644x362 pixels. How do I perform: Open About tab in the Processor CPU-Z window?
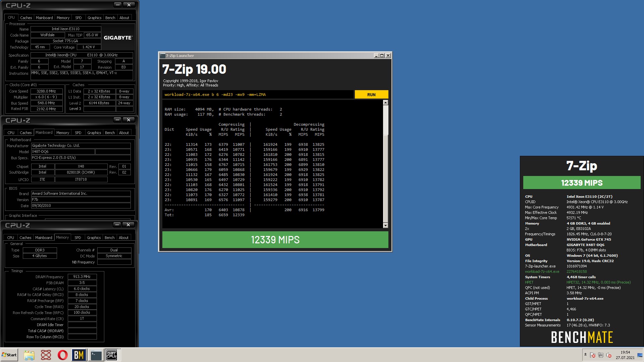tap(124, 18)
